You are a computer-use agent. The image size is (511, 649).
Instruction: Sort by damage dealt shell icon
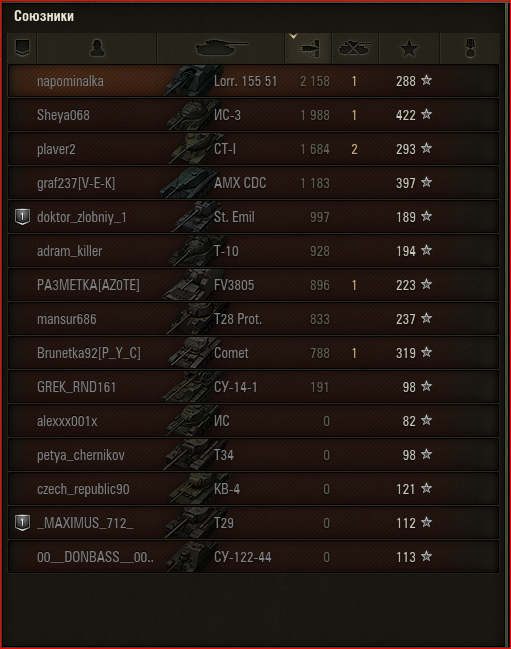point(309,48)
